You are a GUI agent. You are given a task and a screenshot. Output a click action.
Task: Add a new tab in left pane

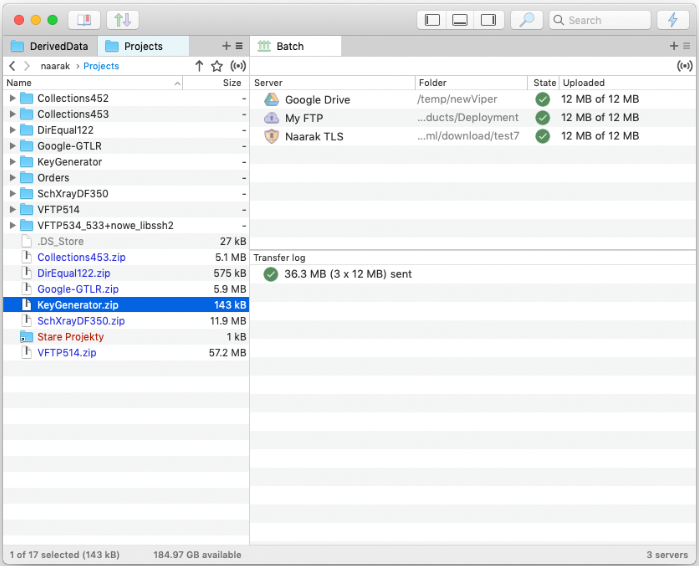tap(225, 46)
